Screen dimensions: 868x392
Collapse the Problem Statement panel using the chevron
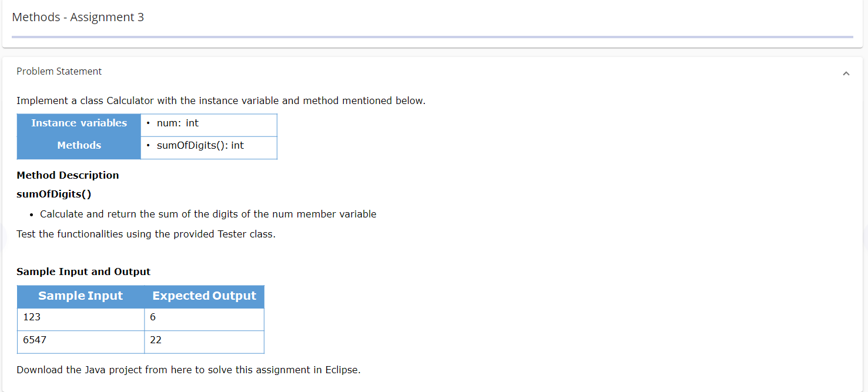(x=846, y=73)
